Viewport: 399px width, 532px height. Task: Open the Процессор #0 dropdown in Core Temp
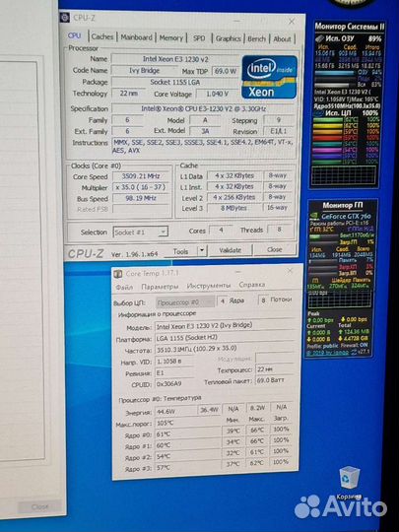(x=185, y=301)
